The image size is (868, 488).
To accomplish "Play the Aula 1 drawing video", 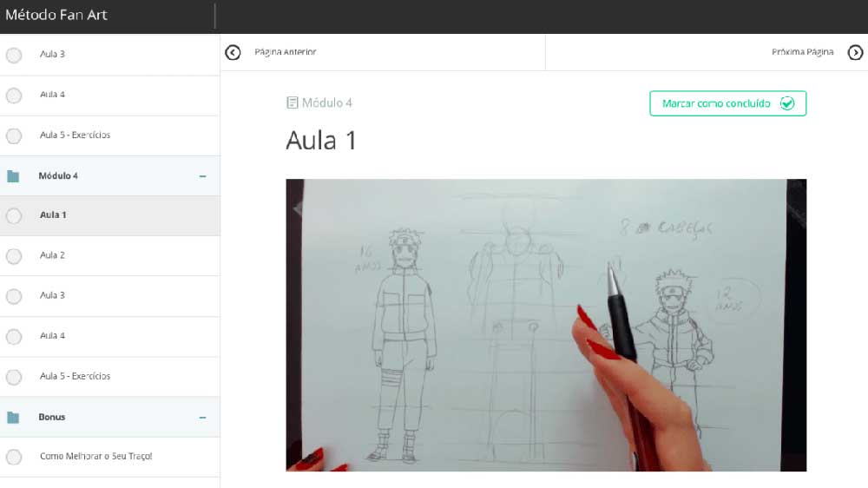I will (546, 325).
